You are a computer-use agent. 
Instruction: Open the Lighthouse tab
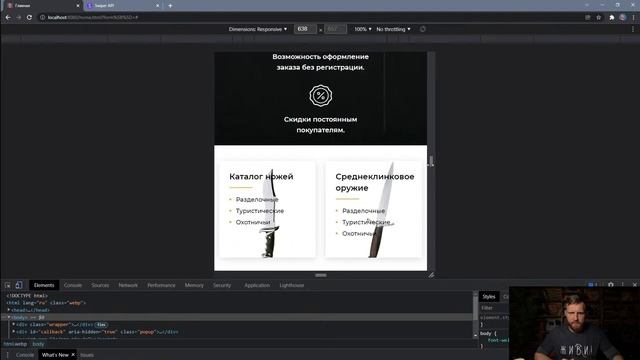(x=291, y=285)
